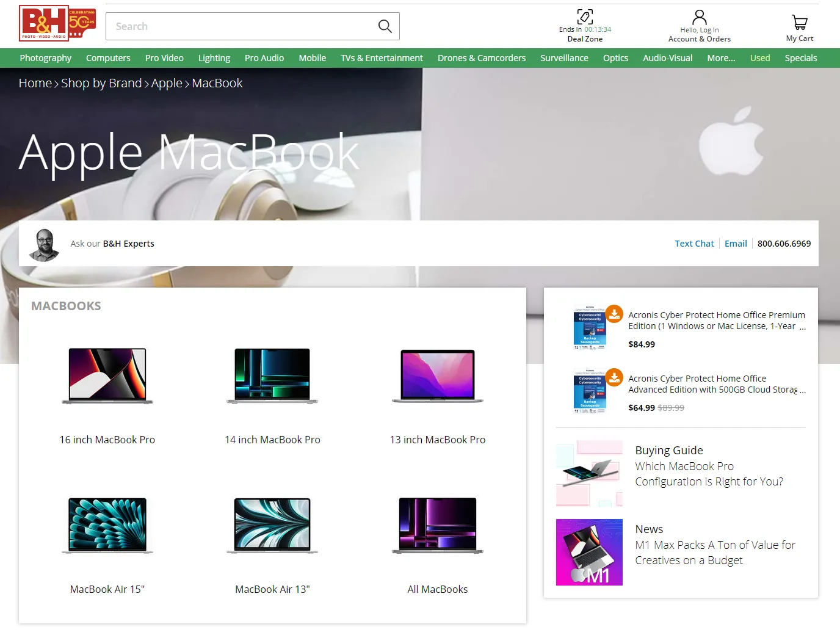The image size is (840, 635).
Task: Open the Pro Video menu
Action: (164, 58)
